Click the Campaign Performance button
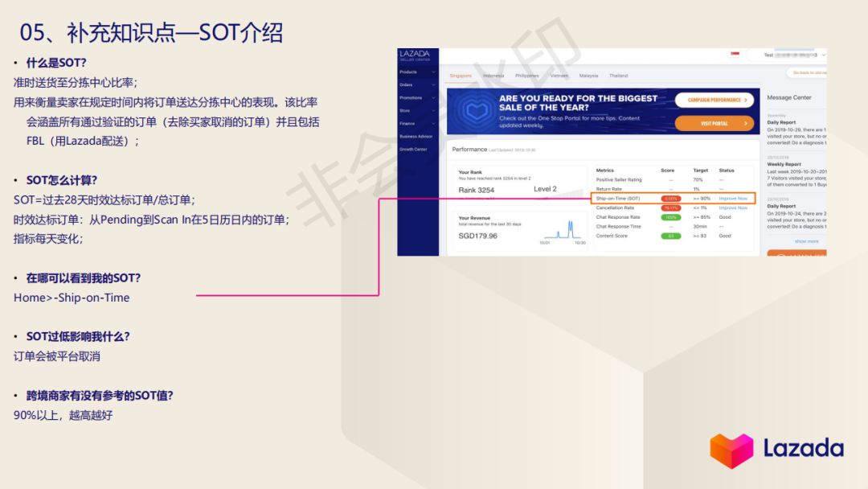 pyautogui.click(x=714, y=101)
